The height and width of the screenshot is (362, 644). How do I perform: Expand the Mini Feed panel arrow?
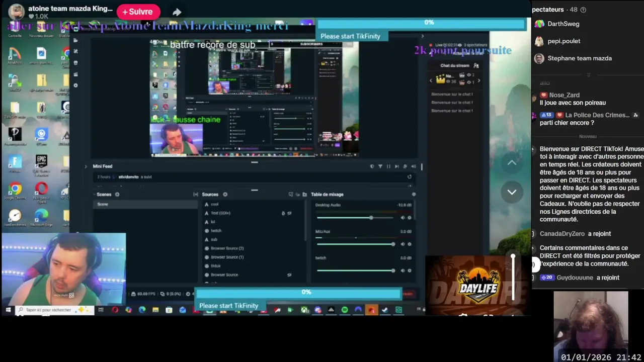coord(86,166)
